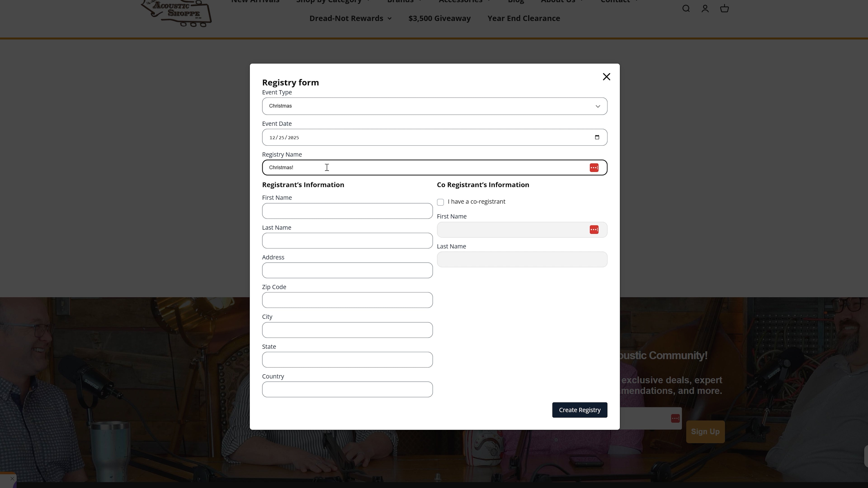The height and width of the screenshot is (488, 868).
Task: Click into the Zip Code field
Action: (x=347, y=300)
